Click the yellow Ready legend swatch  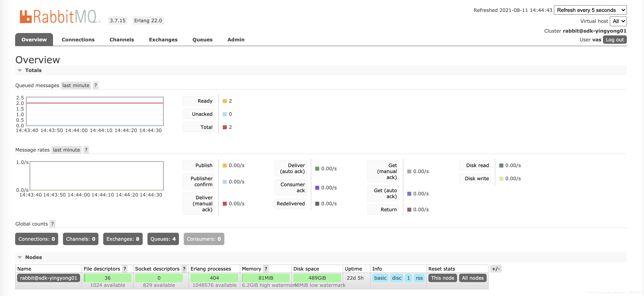point(225,101)
